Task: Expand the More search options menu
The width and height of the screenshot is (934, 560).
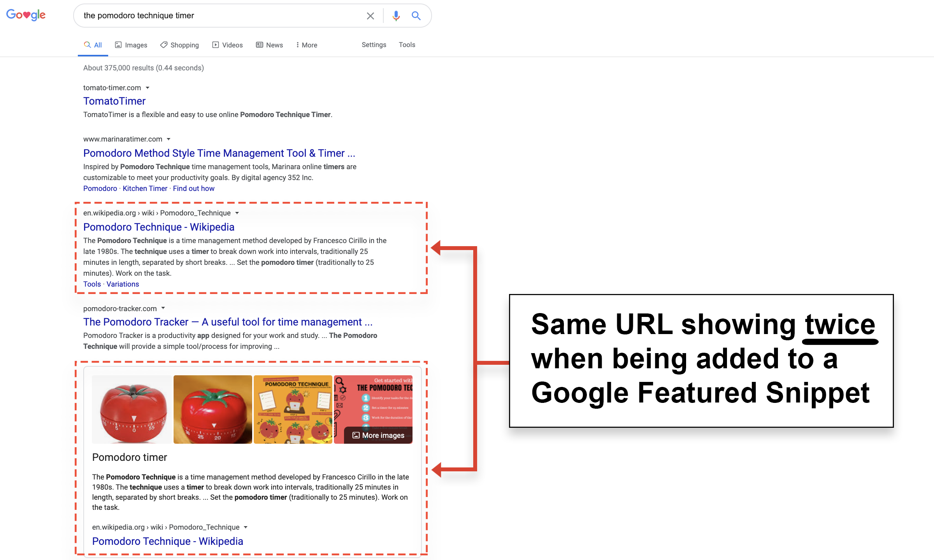Action: point(306,45)
